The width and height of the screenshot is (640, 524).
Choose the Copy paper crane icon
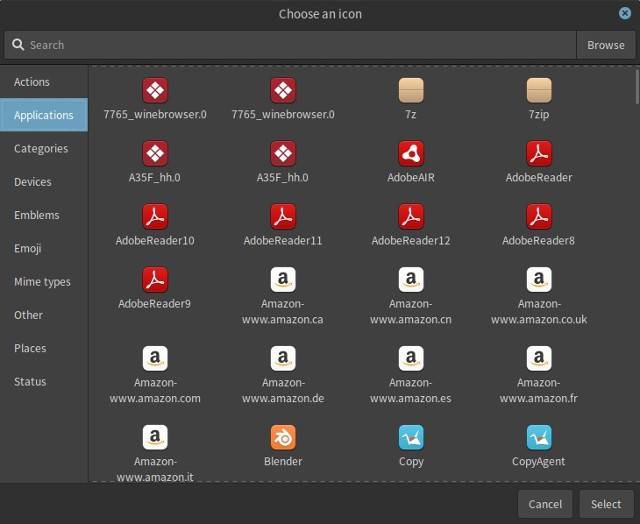[411, 437]
